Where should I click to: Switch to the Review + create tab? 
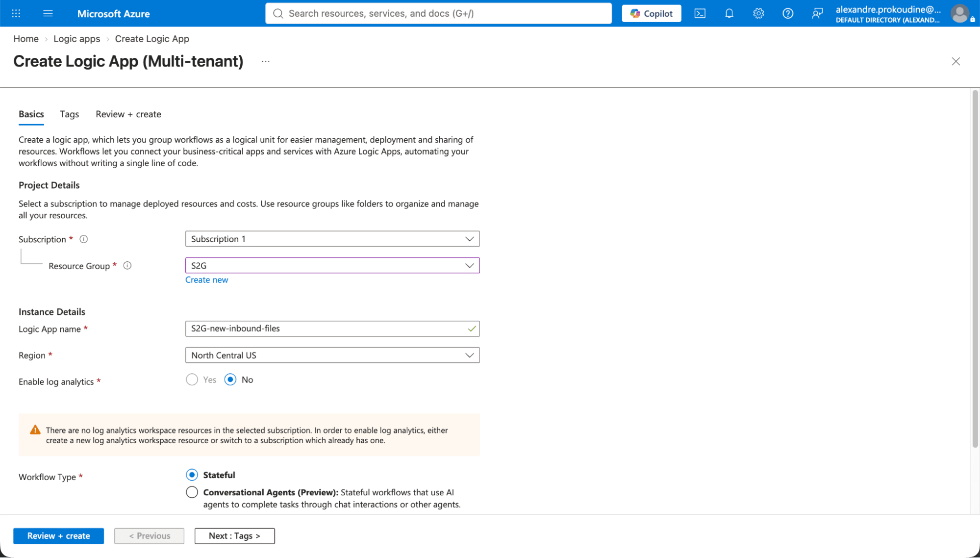pos(128,114)
